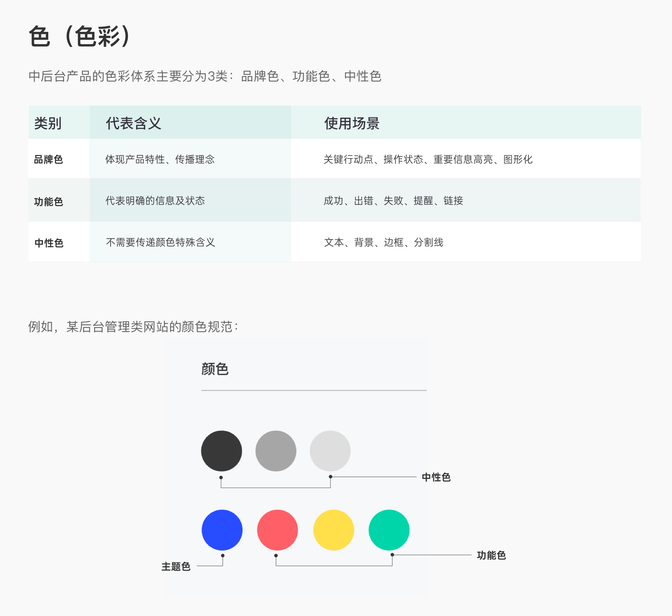Click the dark charcoal color circle
Screen dimensions: 672x616
pyautogui.click(x=221, y=451)
